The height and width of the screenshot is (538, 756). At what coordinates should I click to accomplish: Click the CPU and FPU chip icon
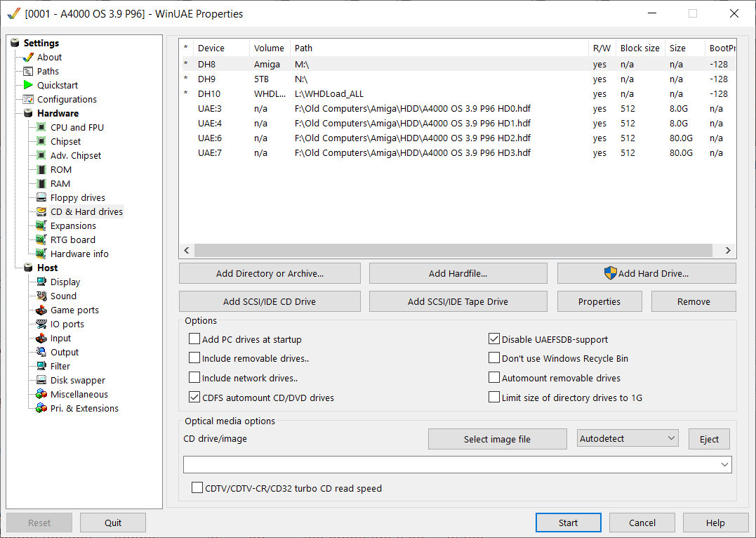click(x=41, y=127)
